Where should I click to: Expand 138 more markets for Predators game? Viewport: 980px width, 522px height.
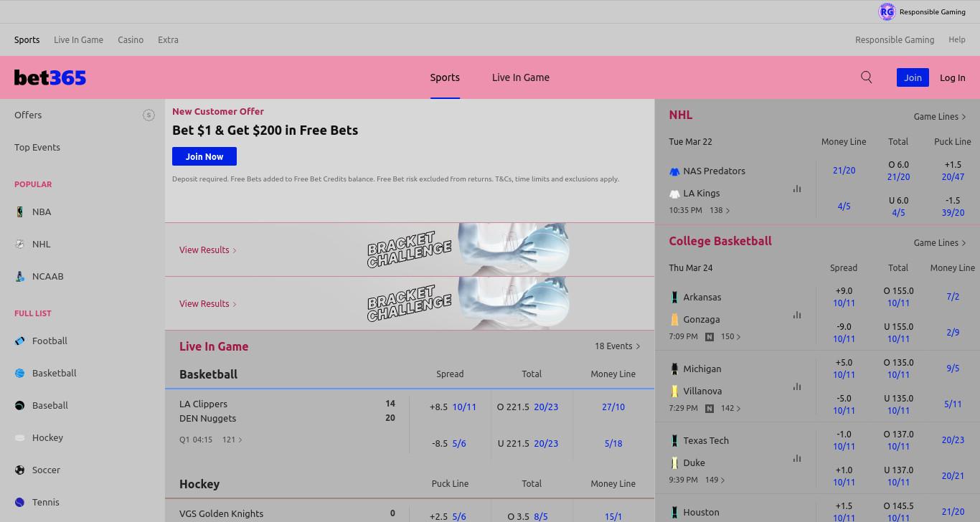click(x=720, y=210)
